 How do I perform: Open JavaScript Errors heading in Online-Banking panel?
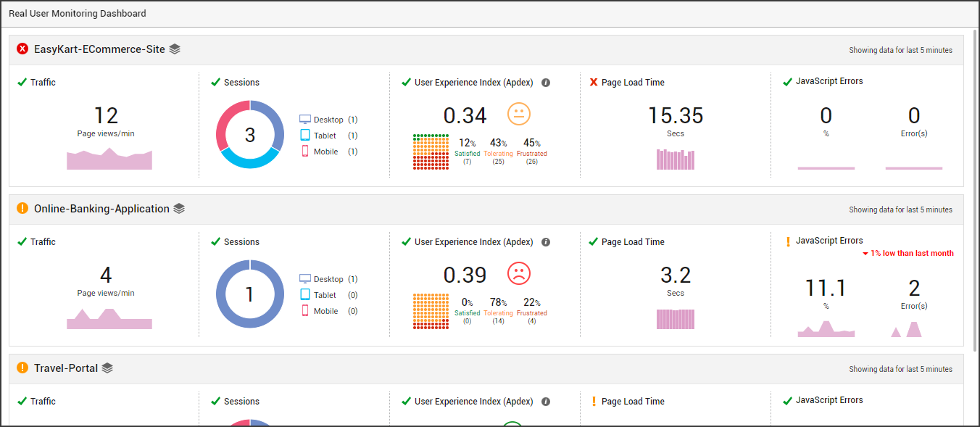[x=829, y=241]
